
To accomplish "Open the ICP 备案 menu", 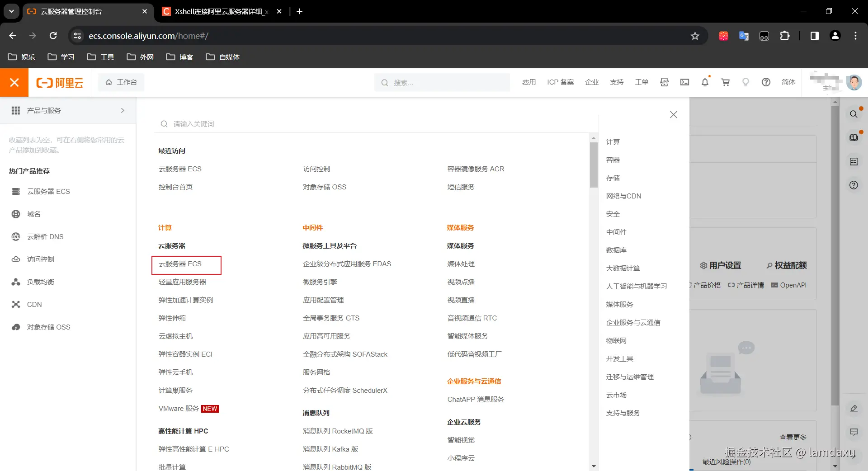I will (561, 82).
